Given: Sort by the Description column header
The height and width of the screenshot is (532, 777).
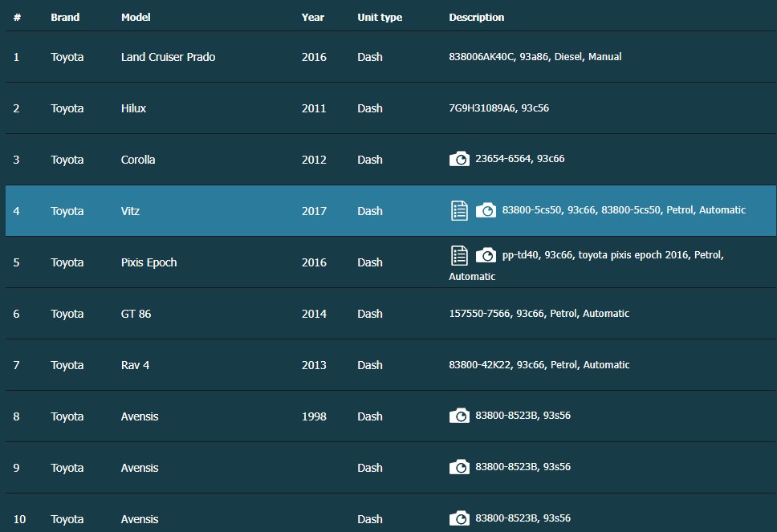Looking at the screenshot, I should 476,18.
